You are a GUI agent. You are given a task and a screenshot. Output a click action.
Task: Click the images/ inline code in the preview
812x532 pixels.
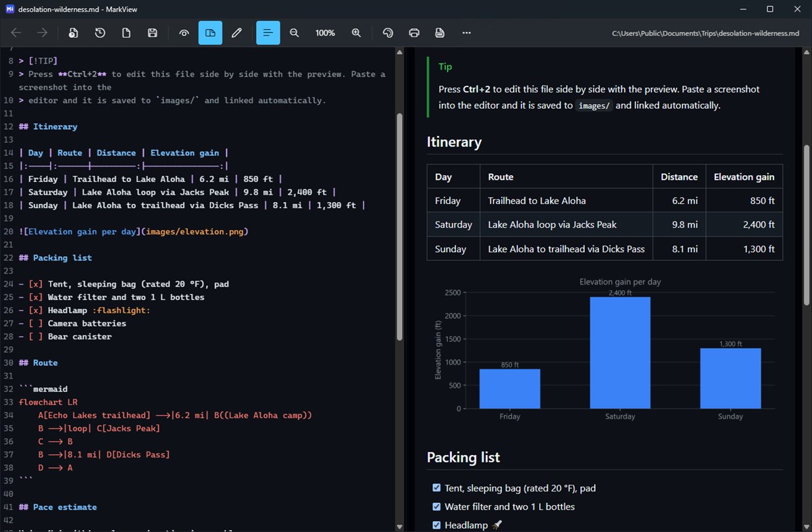point(594,105)
